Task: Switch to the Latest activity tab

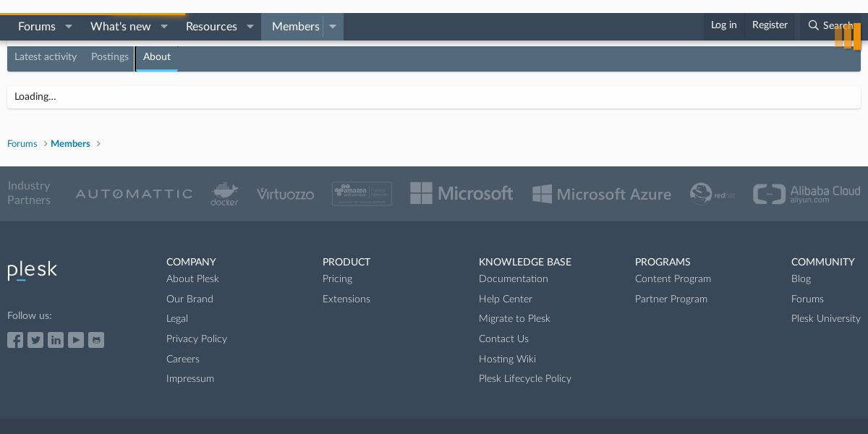Action: (x=46, y=57)
